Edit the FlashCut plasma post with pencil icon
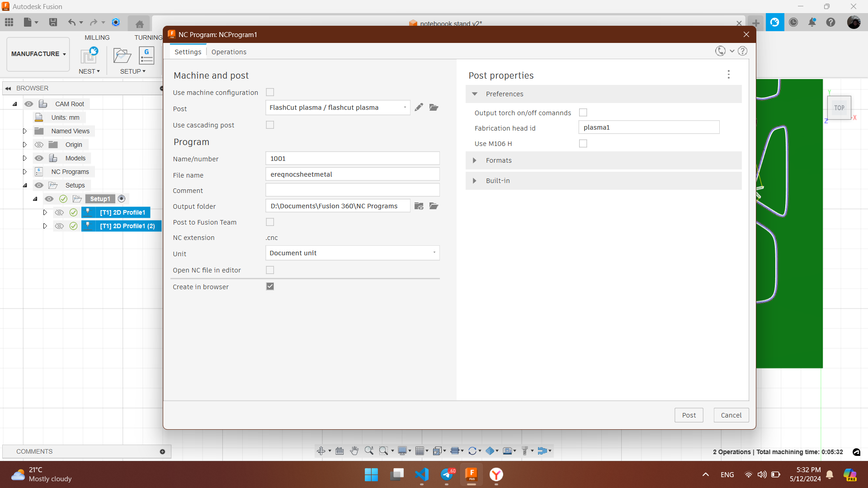Image resolution: width=868 pixels, height=488 pixels. (x=419, y=107)
